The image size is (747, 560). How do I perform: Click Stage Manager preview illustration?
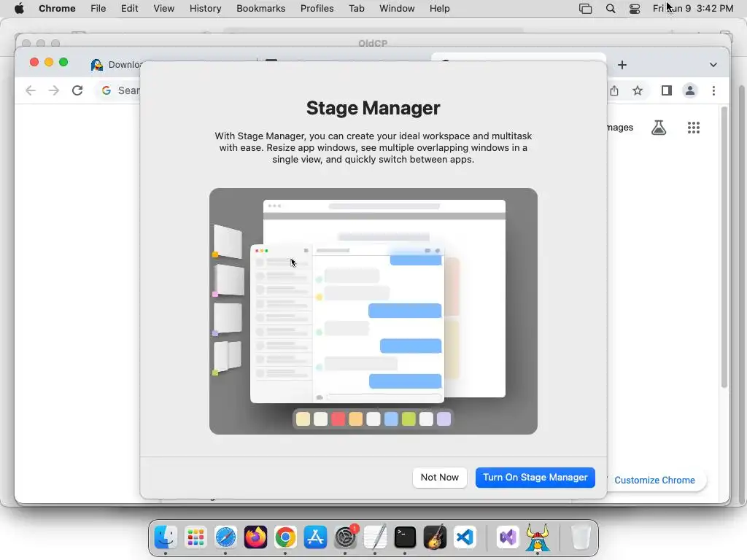pos(373,311)
